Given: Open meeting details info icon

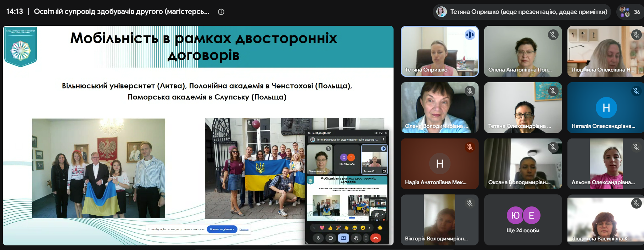Looking at the screenshot, I should [221, 12].
